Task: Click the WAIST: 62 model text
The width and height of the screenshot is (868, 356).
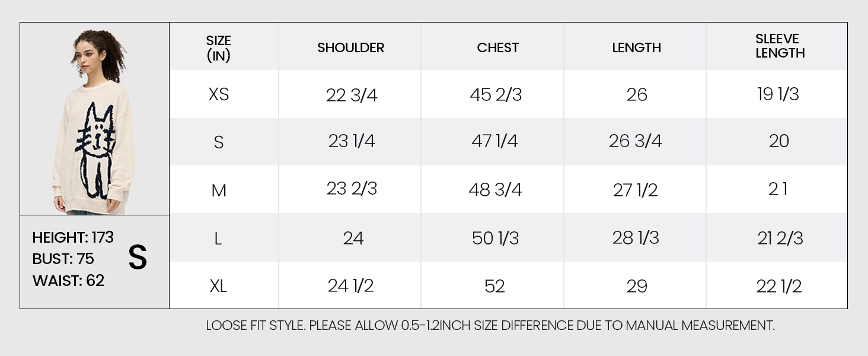Action: (68, 281)
